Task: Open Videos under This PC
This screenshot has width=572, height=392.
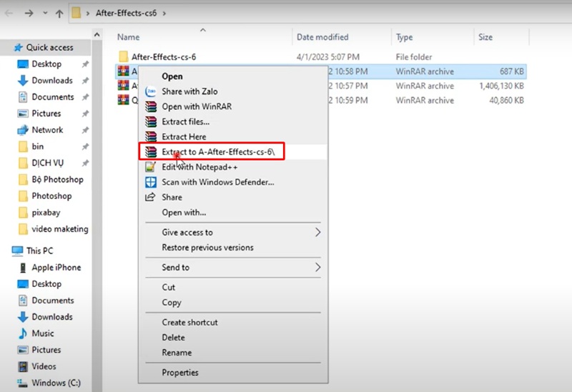Action: point(44,366)
